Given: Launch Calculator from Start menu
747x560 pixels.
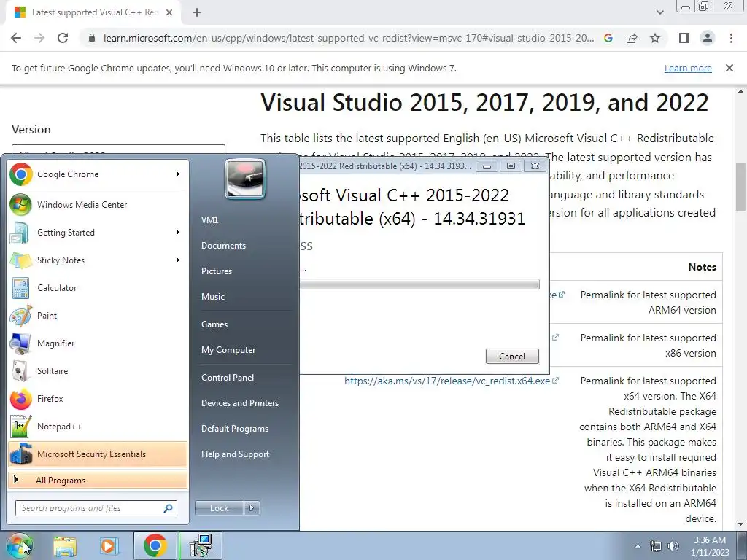Looking at the screenshot, I should tap(97, 287).
